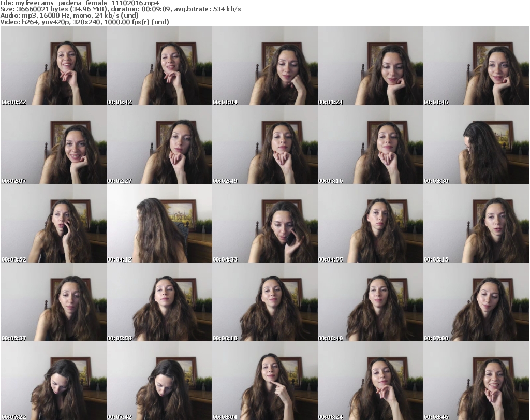Choose the thumbnail marked 00:05:58
The image size is (530, 420).
click(159, 302)
